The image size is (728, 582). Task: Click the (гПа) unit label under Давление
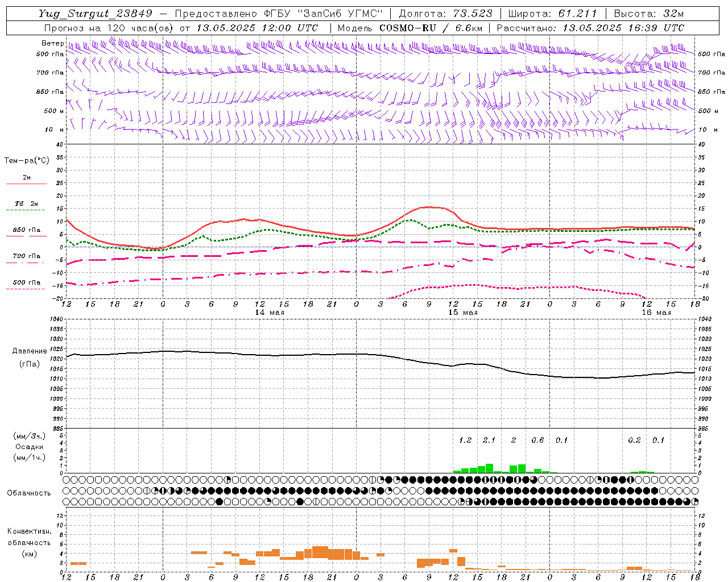30,364
